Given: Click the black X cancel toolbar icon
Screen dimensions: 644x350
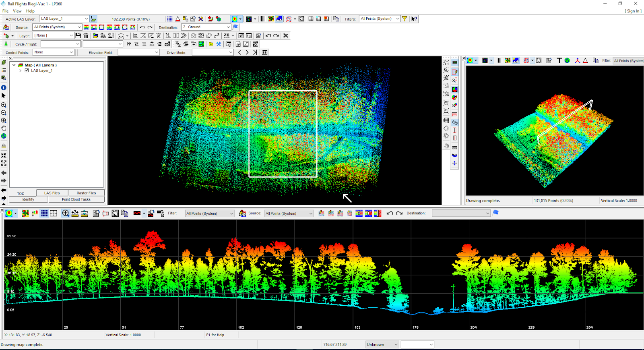Looking at the screenshot, I should [x=286, y=36].
